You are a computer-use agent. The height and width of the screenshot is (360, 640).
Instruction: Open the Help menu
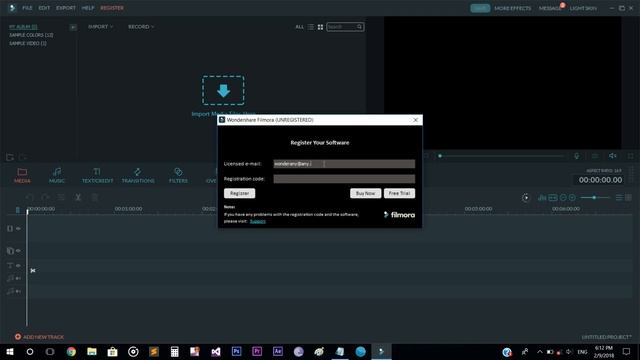tap(88, 8)
